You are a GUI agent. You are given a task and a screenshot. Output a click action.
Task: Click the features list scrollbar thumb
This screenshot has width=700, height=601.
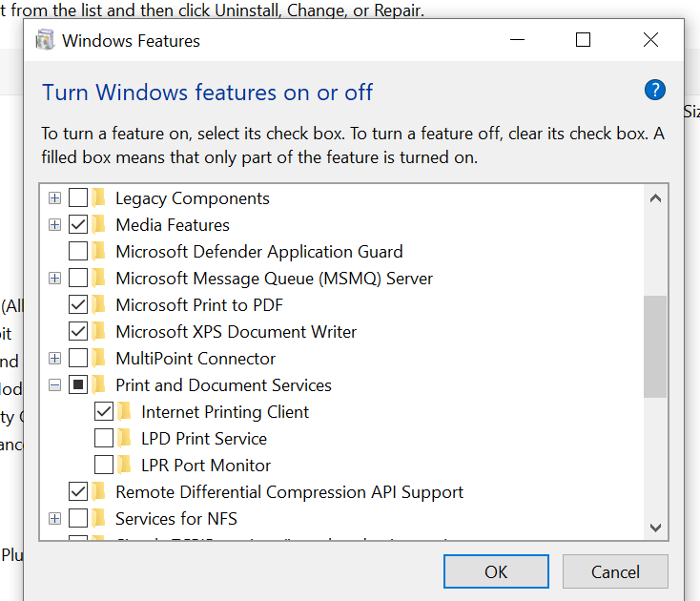point(655,346)
